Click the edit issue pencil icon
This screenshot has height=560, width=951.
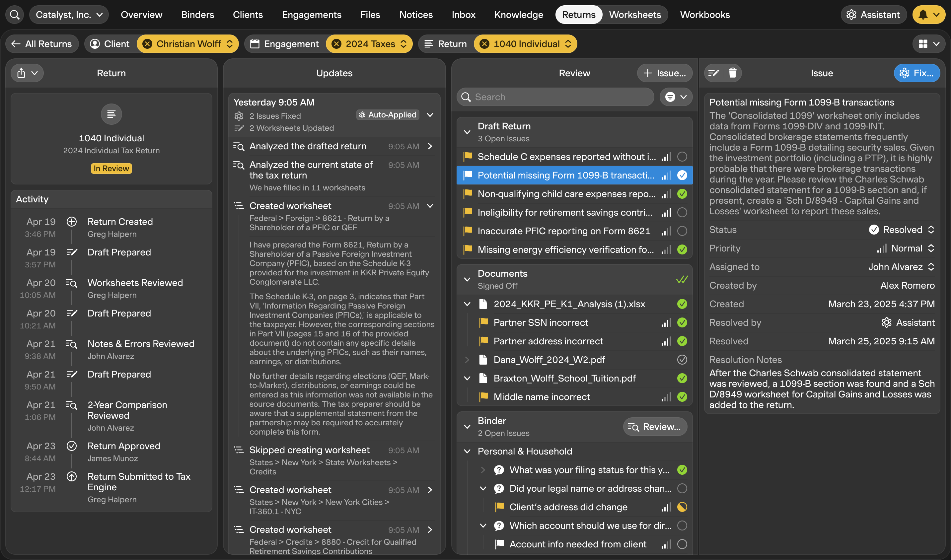click(x=713, y=73)
